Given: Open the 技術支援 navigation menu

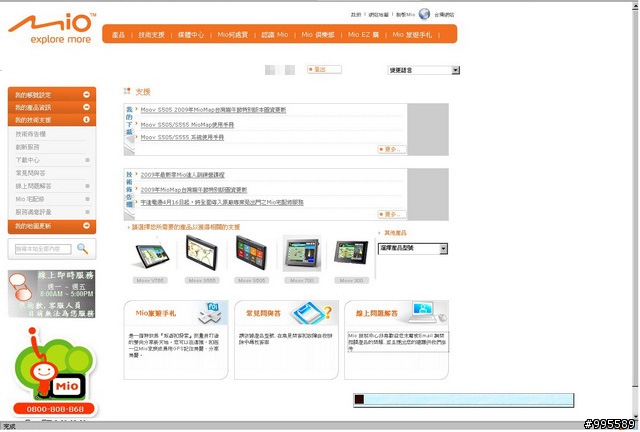Looking at the screenshot, I should click(x=151, y=35).
